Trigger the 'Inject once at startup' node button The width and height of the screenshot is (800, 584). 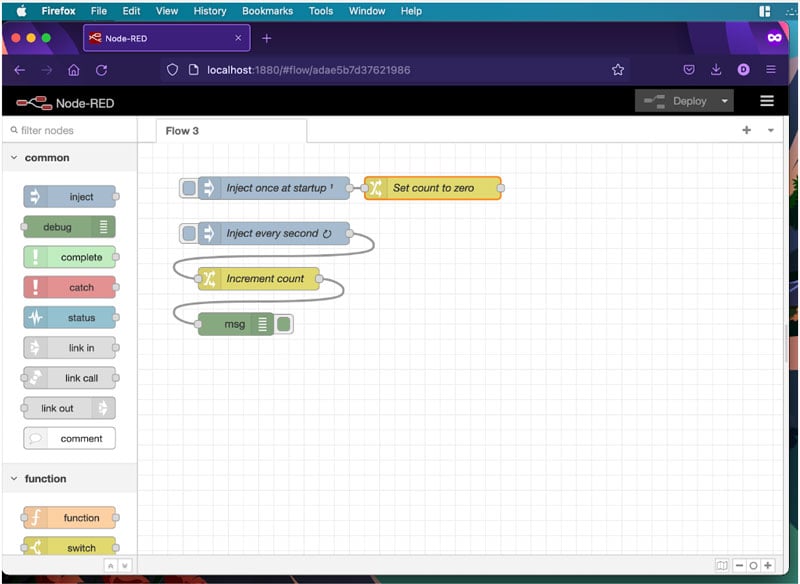[x=188, y=188]
